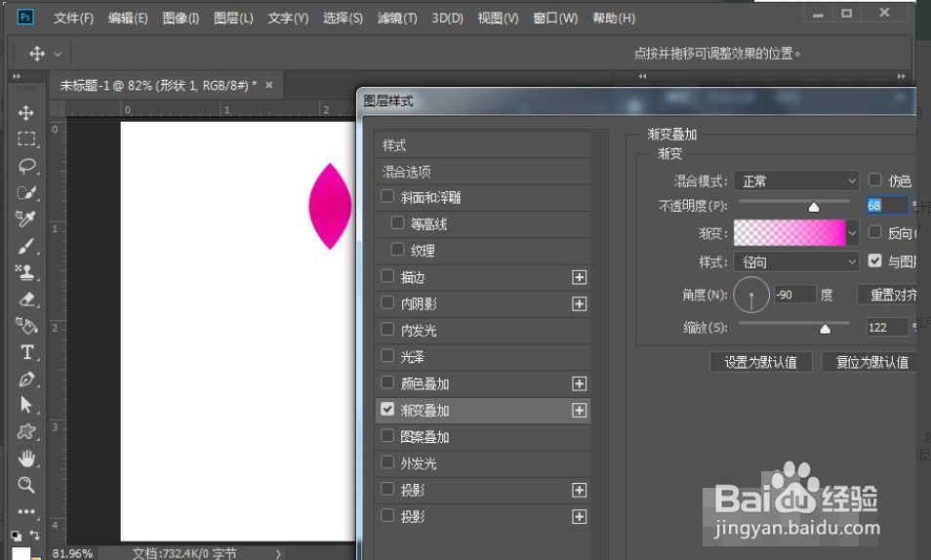
Task: Enable 反向 reverse checkbox
Action: pos(874,231)
